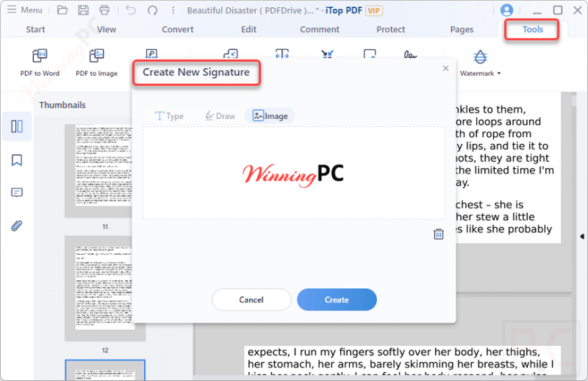Open the Comments panel in the sidebar

(x=16, y=192)
